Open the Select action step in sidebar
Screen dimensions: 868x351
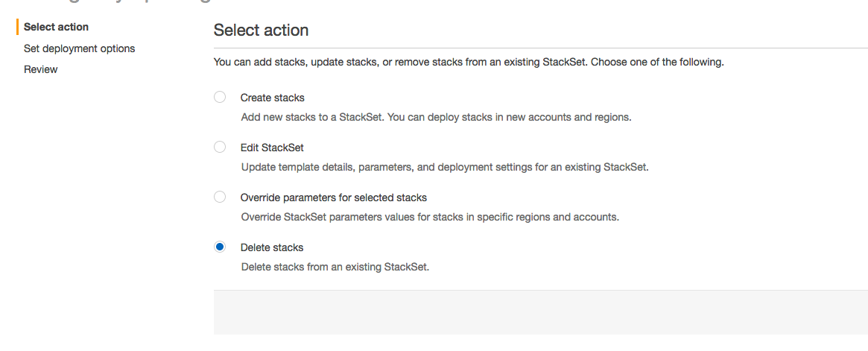[56, 27]
